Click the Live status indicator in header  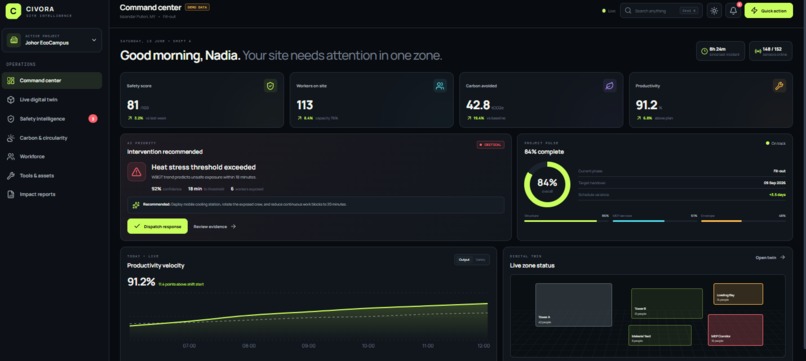[609, 11]
